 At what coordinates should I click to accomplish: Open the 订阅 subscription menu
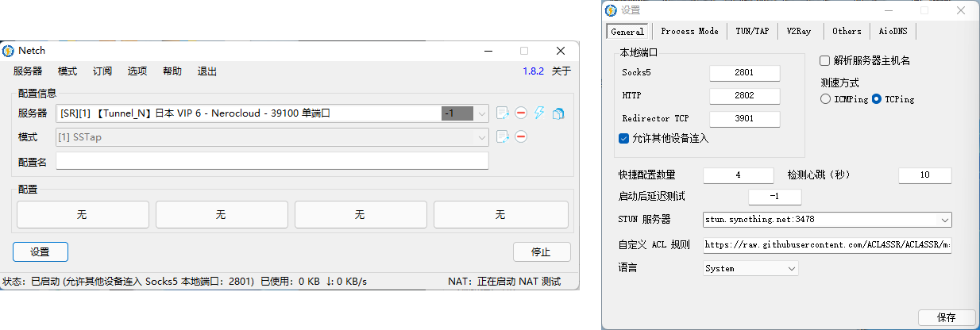pos(102,71)
